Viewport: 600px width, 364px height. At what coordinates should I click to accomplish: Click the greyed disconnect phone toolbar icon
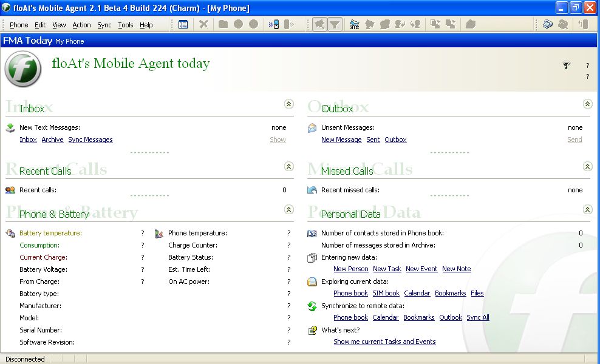[289, 24]
